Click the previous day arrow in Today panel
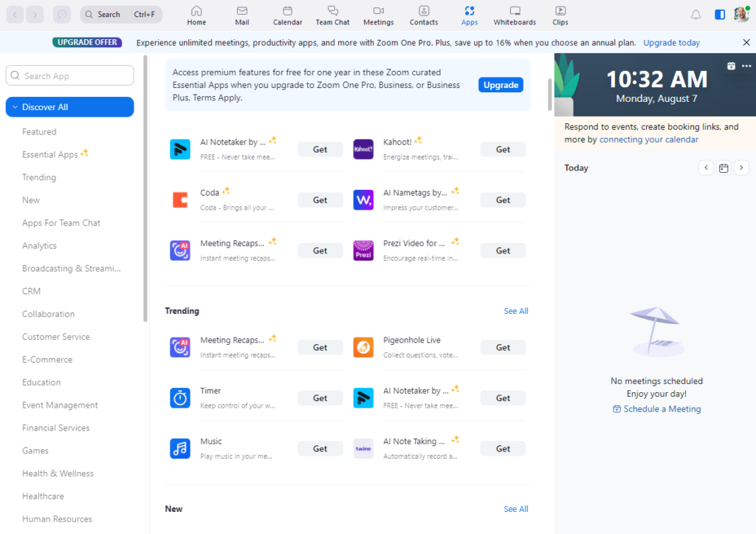 pyautogui.click(x=706, y=168)
